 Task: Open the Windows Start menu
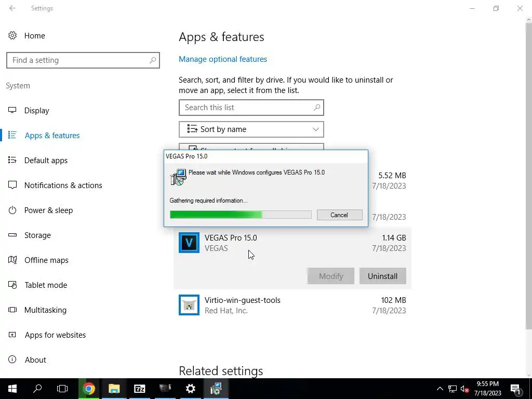12,389
